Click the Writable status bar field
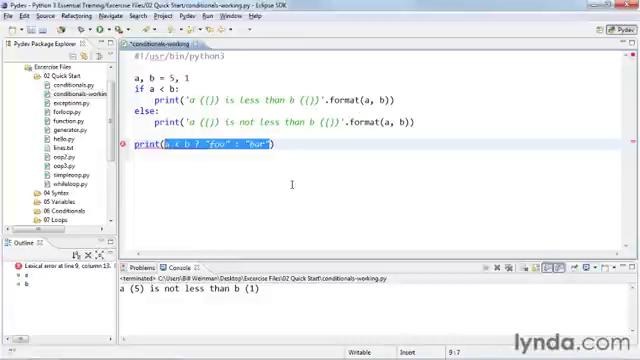 click(x=360, y=352)
